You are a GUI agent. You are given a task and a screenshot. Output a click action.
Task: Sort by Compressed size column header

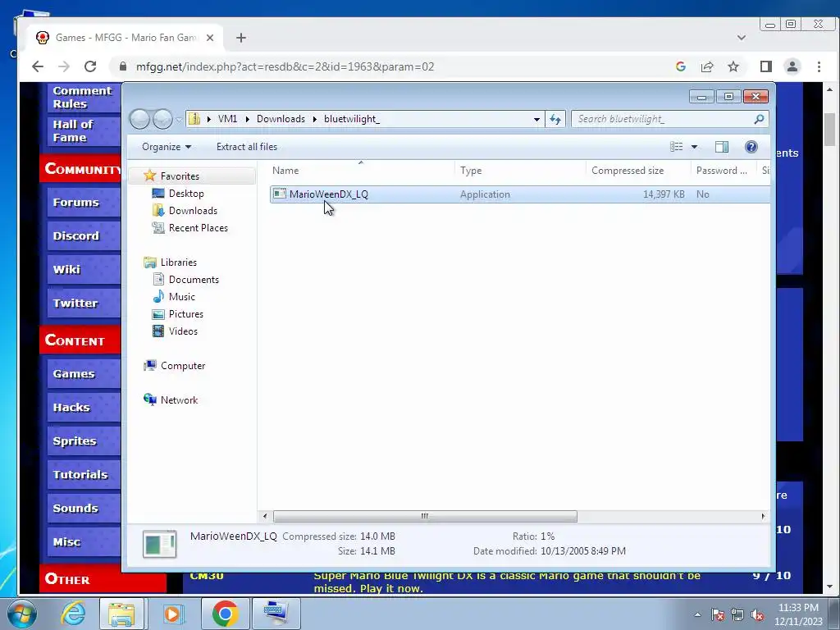pyautogui.click(x=638, y=171)
